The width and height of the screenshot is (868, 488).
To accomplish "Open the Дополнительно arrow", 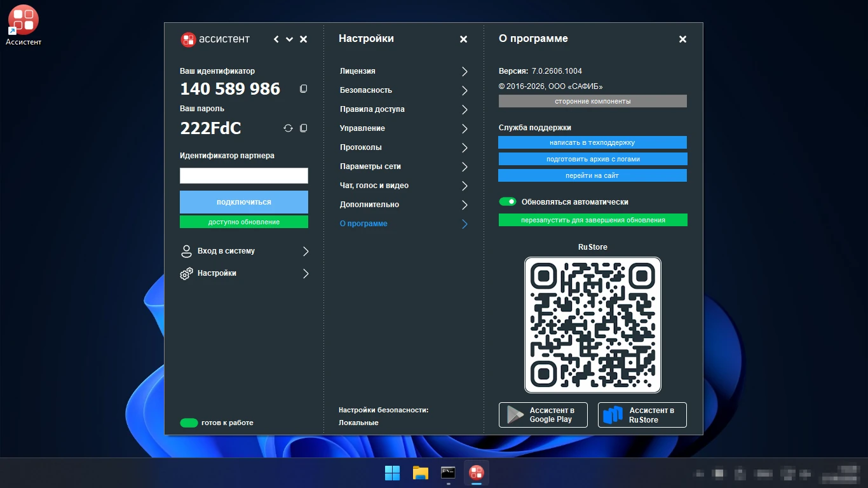I will tap(465, 205).
